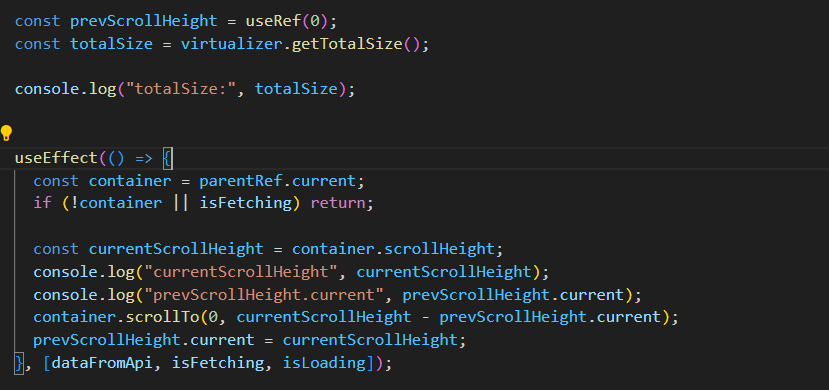Click the scrollHeight property on container
This screenshot has height=390, width=829.
click(x=439, y=249)
